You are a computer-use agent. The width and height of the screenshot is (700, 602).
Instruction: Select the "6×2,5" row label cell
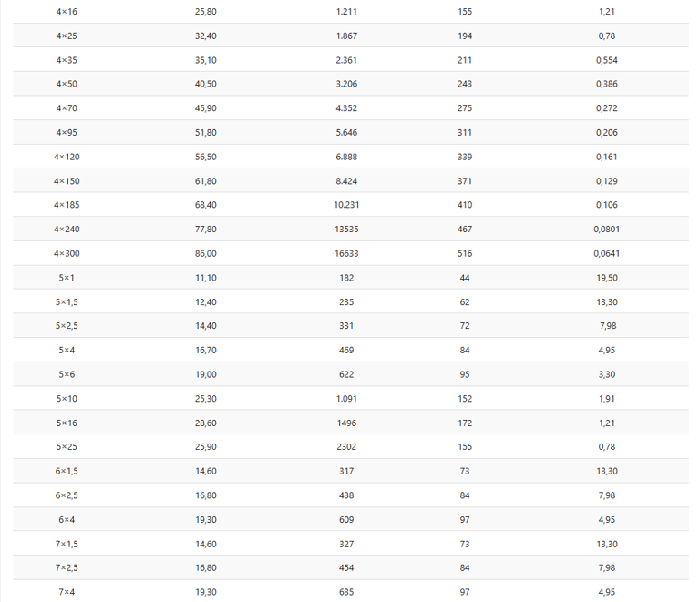[67, 495]
